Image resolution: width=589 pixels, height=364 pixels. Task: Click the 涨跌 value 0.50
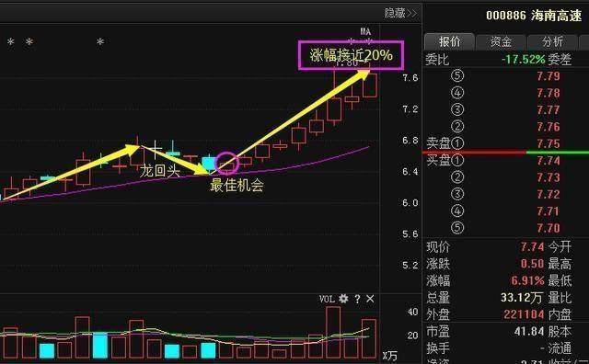point(532,264)
